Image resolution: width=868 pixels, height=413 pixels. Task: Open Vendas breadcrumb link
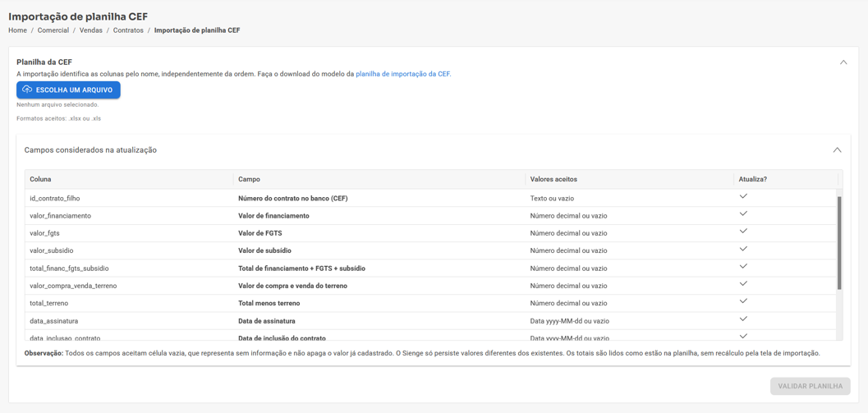[x=91, y=30]
